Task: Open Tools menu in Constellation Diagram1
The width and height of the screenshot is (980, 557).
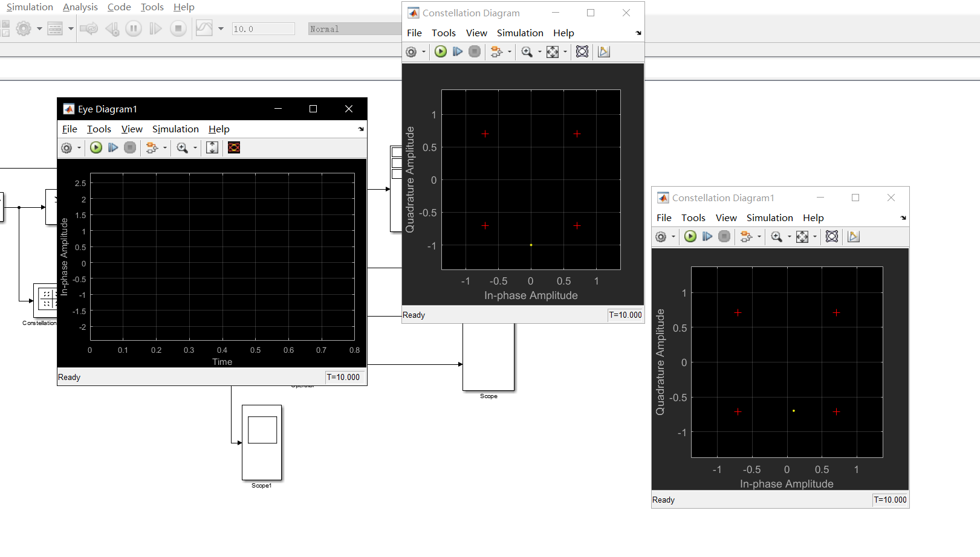Action: 693,218
